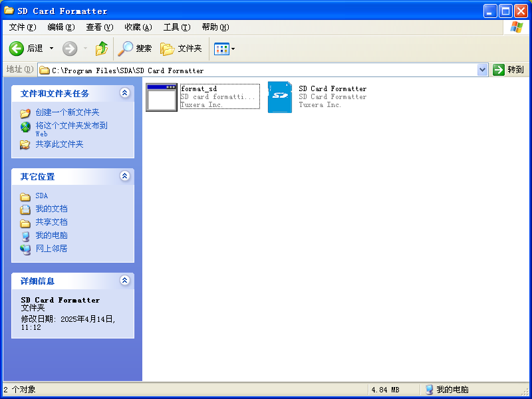Click the folder icon in address bar
This screenshot has height=399, width=532.
[x=45, y=70]
